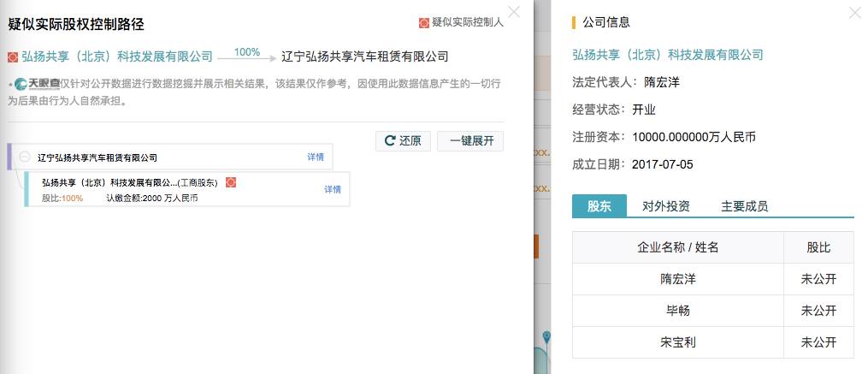Click the 100% label on the path arrow
The image size is (868, 374).
(247, 52)
